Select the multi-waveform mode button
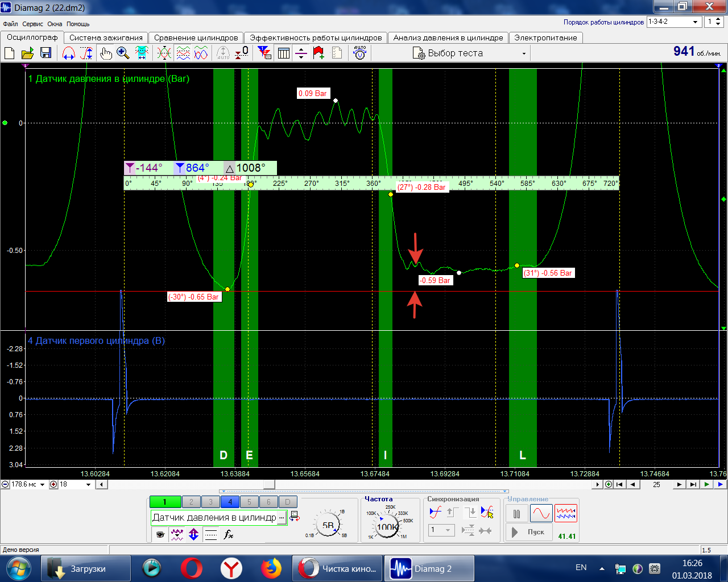The height and width of the screenshot is (582, 728). point(566,514)
